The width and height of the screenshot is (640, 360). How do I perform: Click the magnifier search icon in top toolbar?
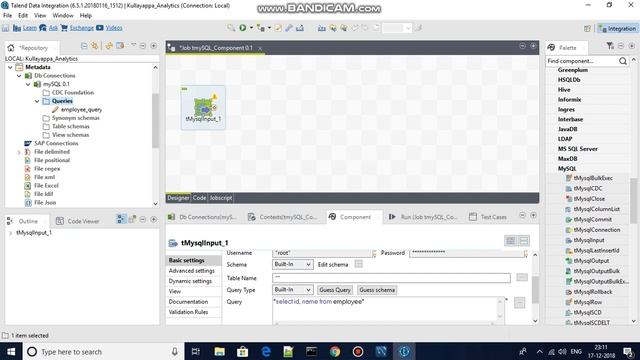coord(231,28)
